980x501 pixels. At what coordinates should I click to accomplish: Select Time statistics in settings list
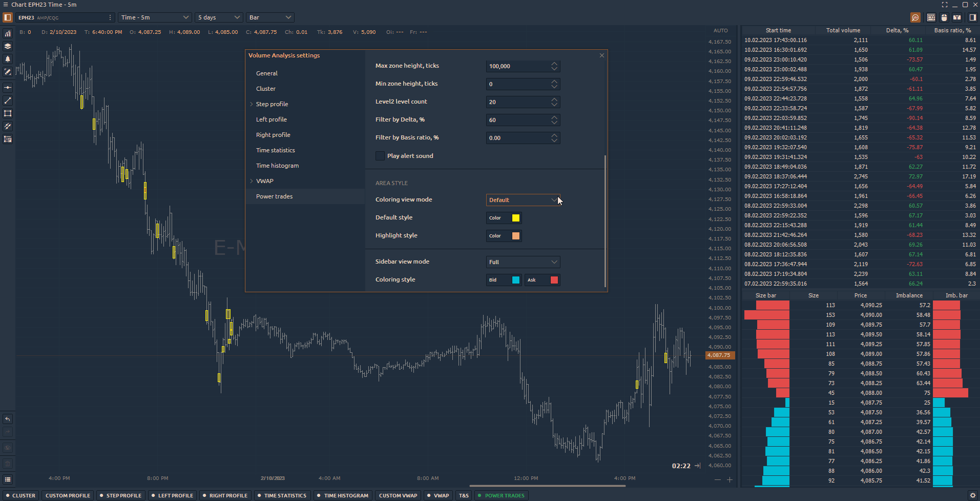(276, 150)
